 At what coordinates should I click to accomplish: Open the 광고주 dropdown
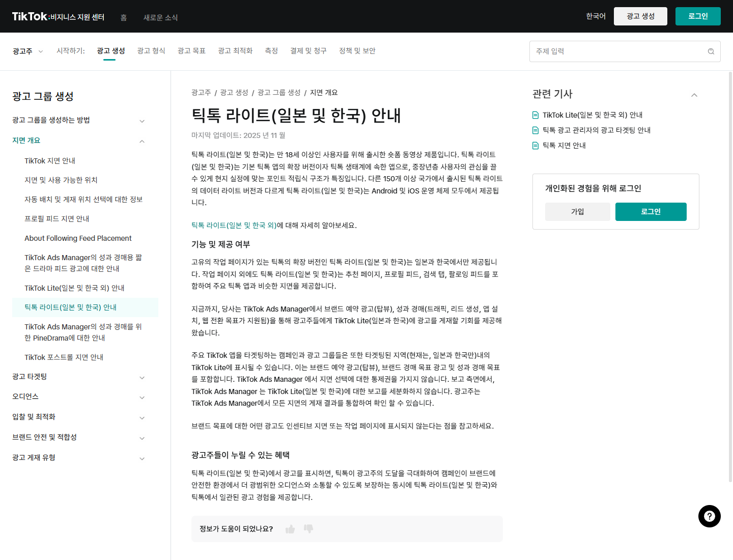tap(27, 51)
